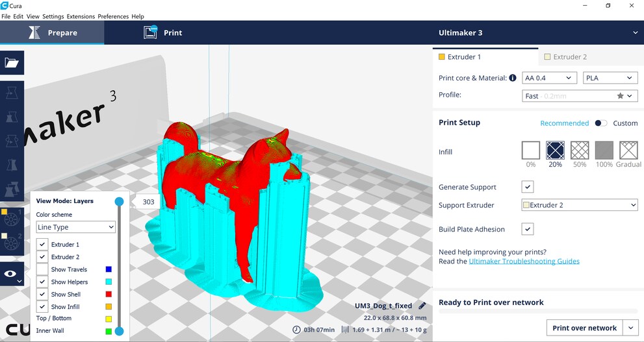Click Print over network button

584,328
